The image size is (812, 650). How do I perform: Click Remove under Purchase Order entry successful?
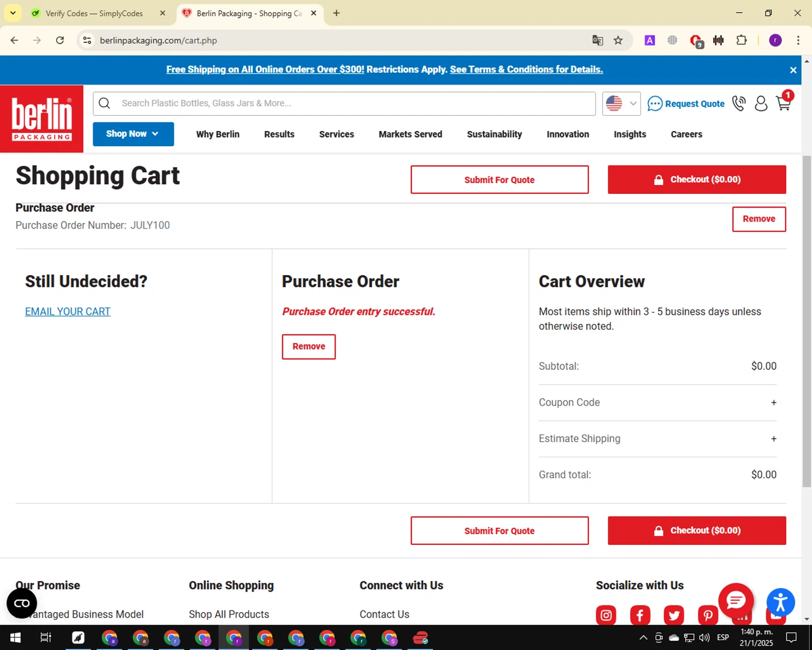click(309, 347)
